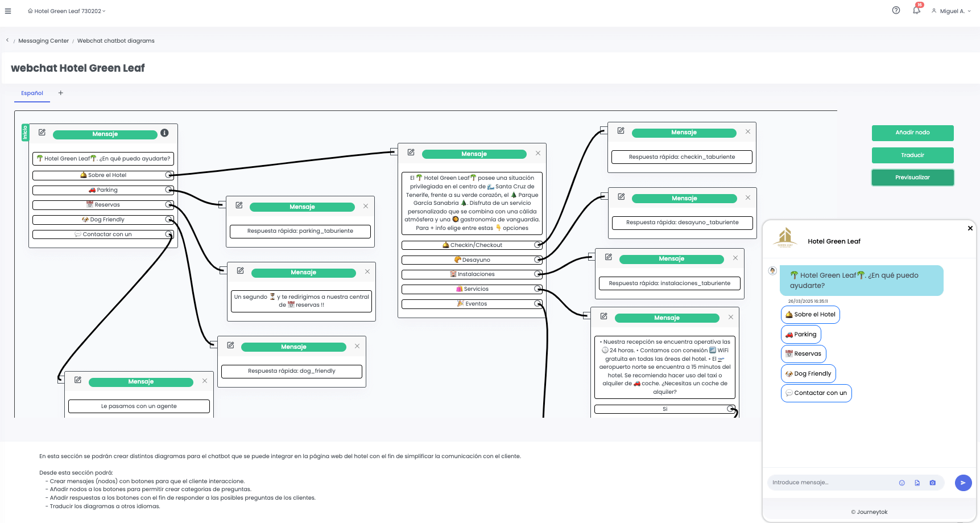This screenshot has height=523, width=980.
Task: Type in the Introduce mensaje field
Action: pos(829,483)
